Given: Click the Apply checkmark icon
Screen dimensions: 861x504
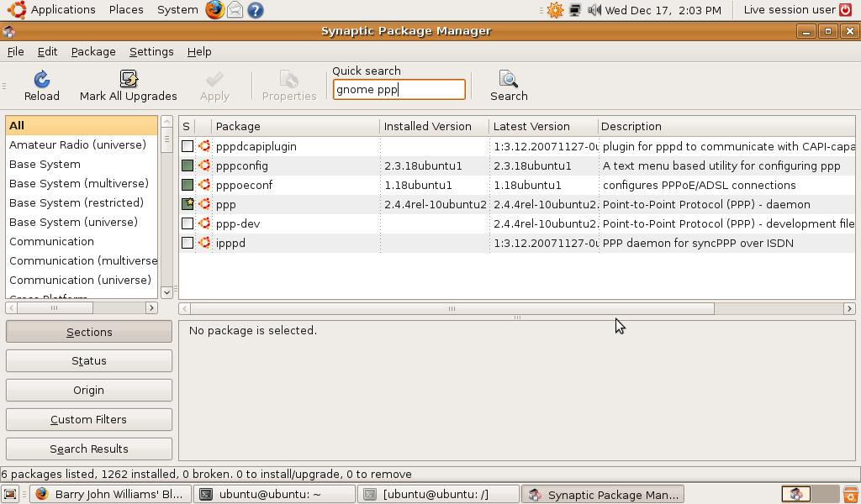Looking at the screenshot, I should pyautogui.click(x=214, y=80).
